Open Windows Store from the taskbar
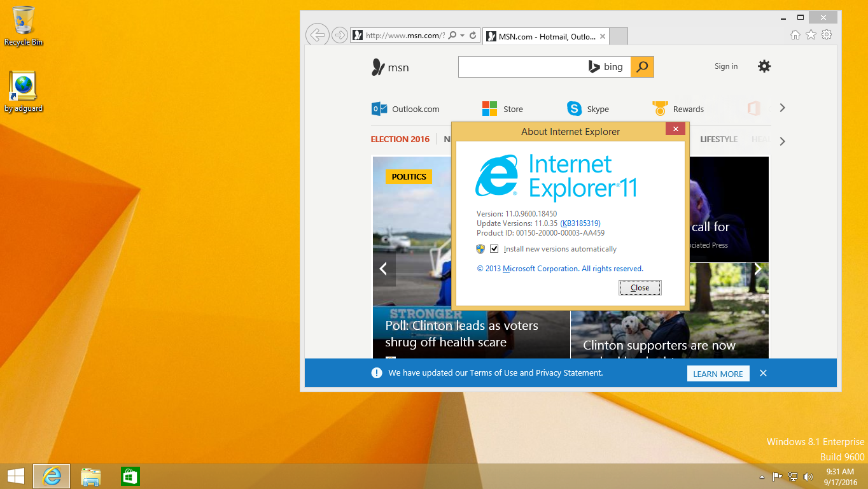Viewport: 868px width, 489px height. tap(130, 476)
